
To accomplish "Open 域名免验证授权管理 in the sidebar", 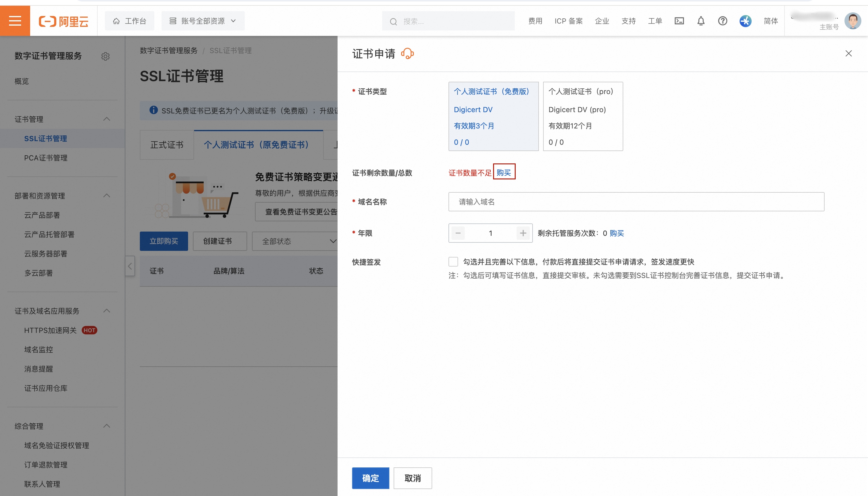I will 57,446.
